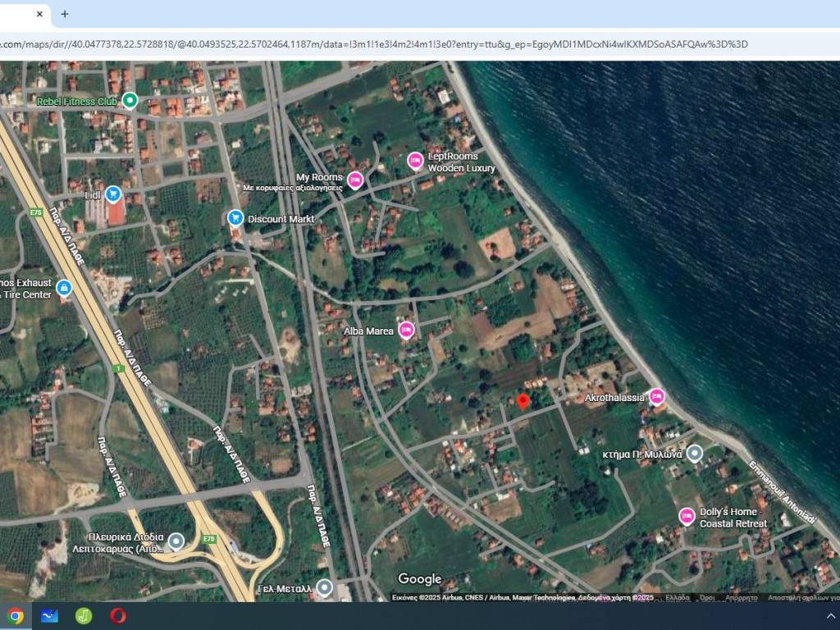The width and height of the screenshot is (840, 630).
Task: Click the Exhaust Tire Center marker
Action: pos(64,288)
